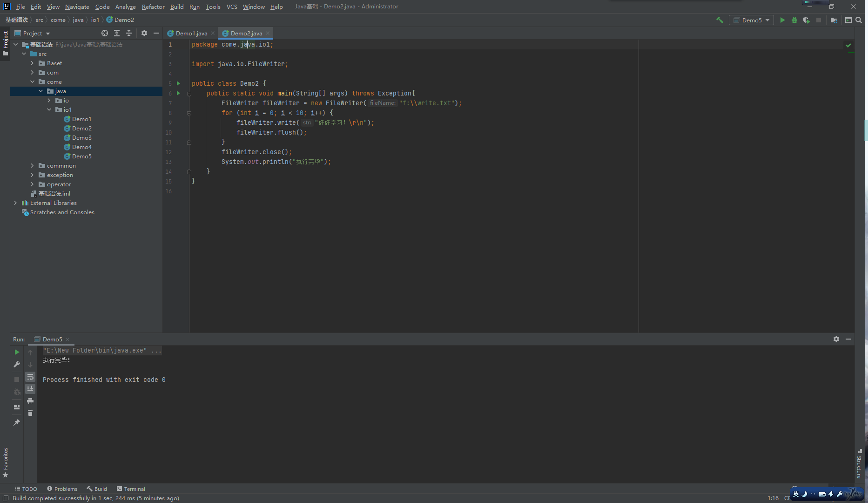Open run configuration wrench in Run panel
Viewport: 868px width, 503px height.
(17, 364)
